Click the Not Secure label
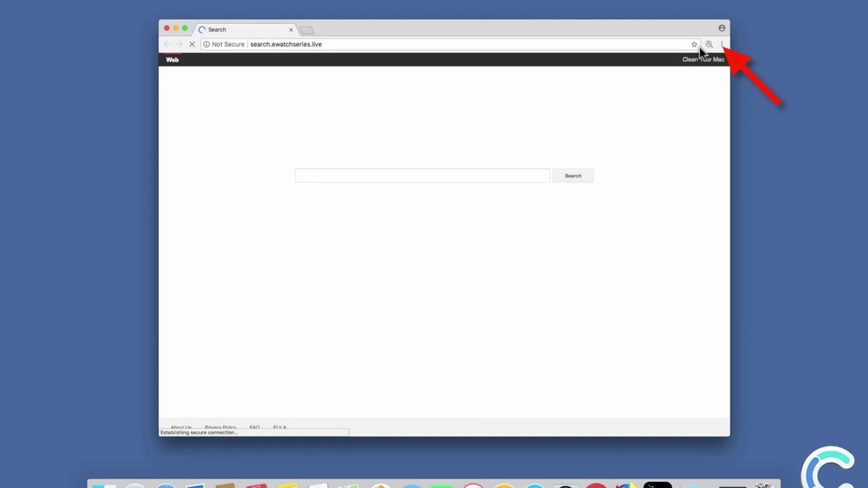 (x=228, y=44)
